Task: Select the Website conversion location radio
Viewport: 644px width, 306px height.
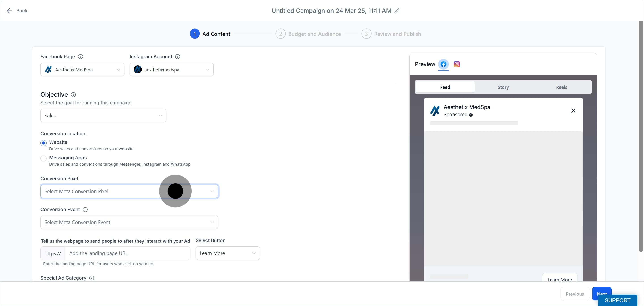Action: (44, 143)
